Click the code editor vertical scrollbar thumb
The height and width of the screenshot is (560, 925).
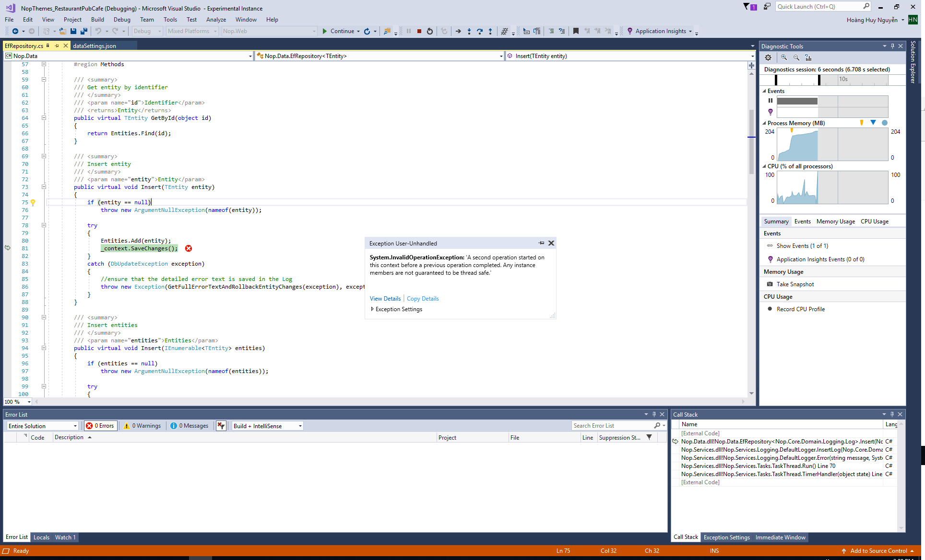click(751, 142)
